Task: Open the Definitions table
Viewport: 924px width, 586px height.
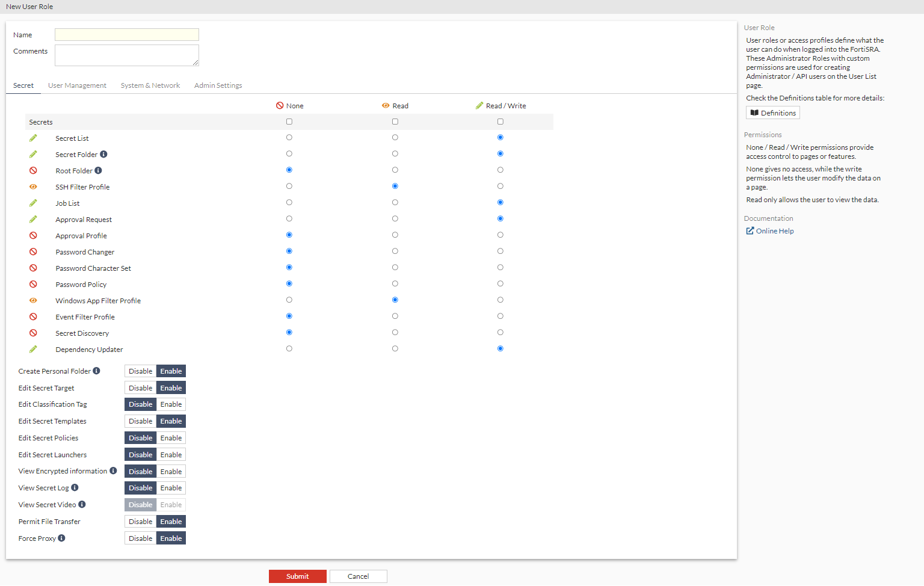Action: 773,113
